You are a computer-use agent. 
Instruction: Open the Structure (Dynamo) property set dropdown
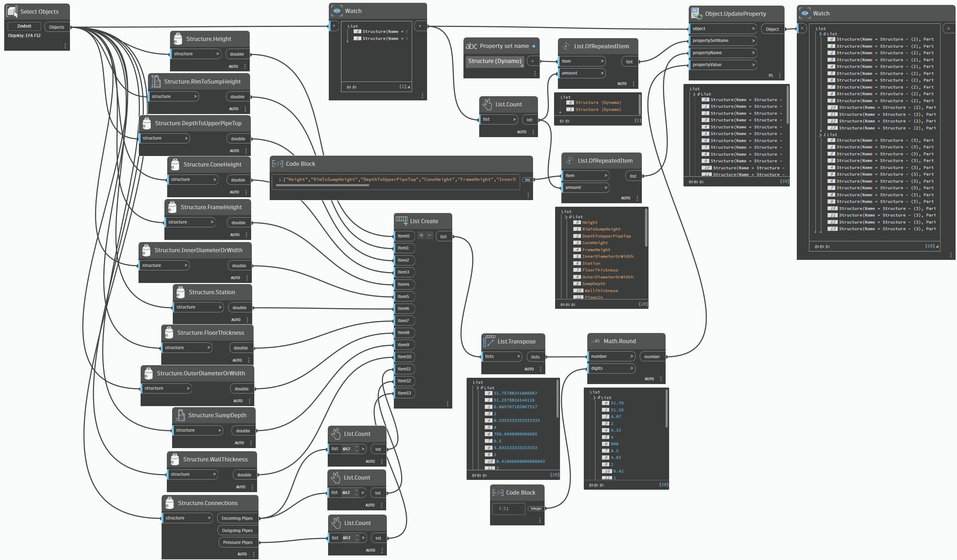(x=495, y=61)
